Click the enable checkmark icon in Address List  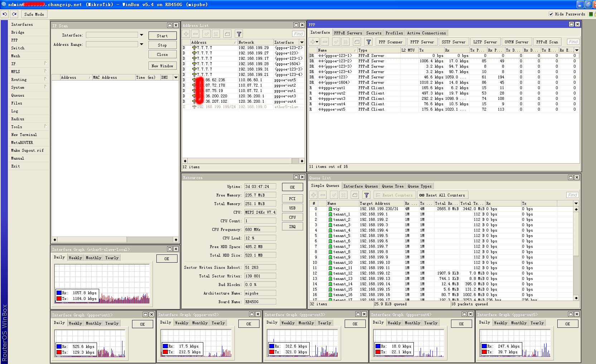[x=207, y=34]
